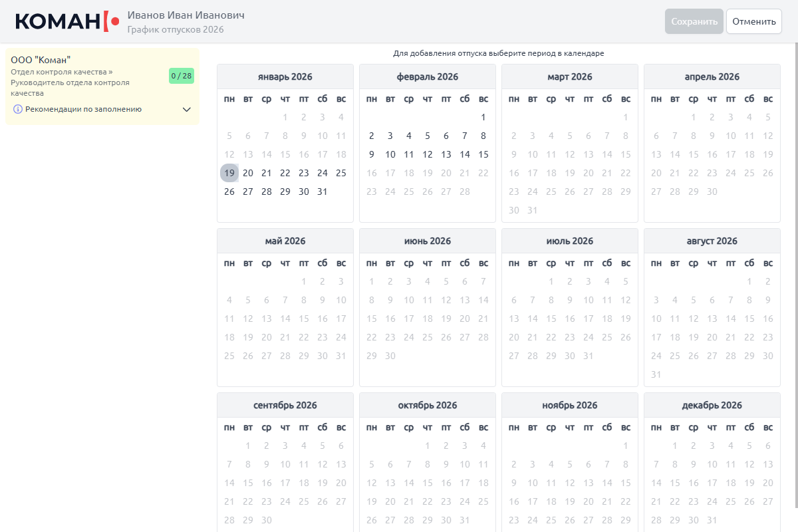The image size is (798, 532).
Task: Pick January 31 as vacation date
Action: point(323,192)
